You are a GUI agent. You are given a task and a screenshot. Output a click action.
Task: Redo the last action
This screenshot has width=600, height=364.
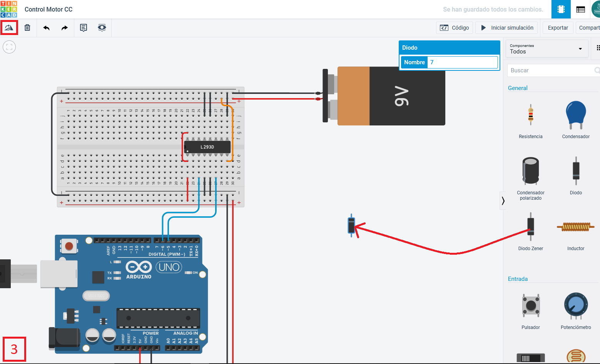[x=64, y=28]
